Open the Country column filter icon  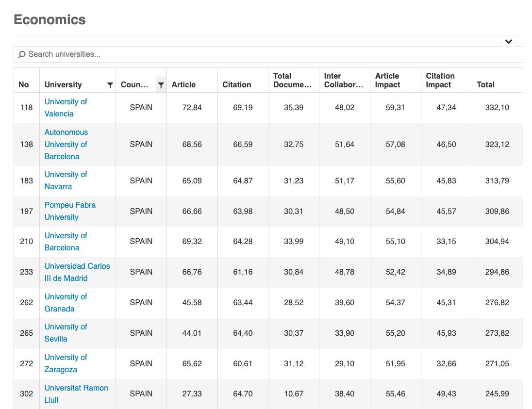161,85
